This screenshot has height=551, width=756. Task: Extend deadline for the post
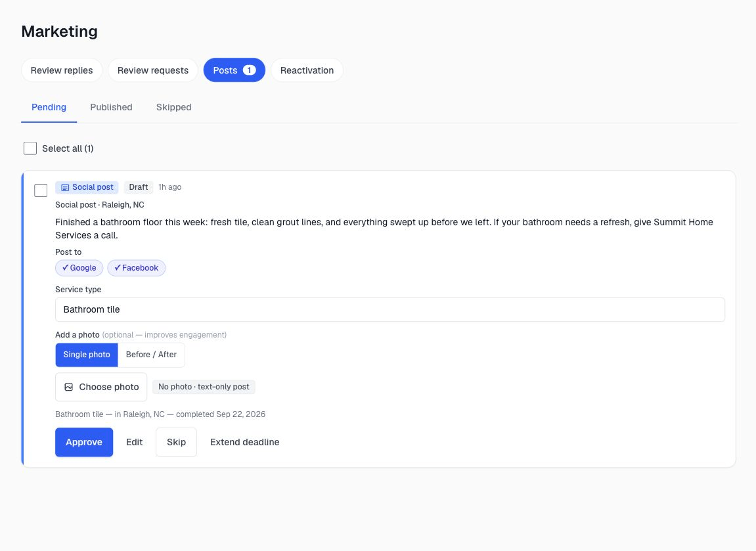coord(245,443)
